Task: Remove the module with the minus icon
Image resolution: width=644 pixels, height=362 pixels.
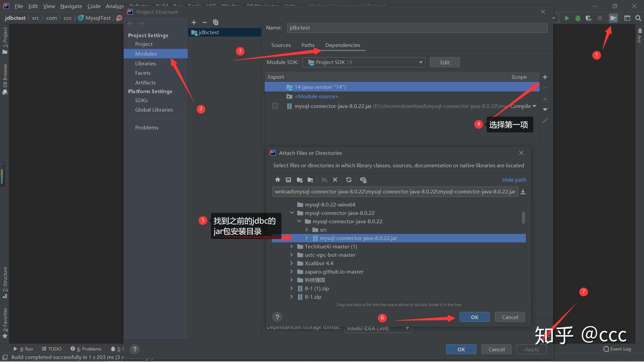Action: [205, 22]
